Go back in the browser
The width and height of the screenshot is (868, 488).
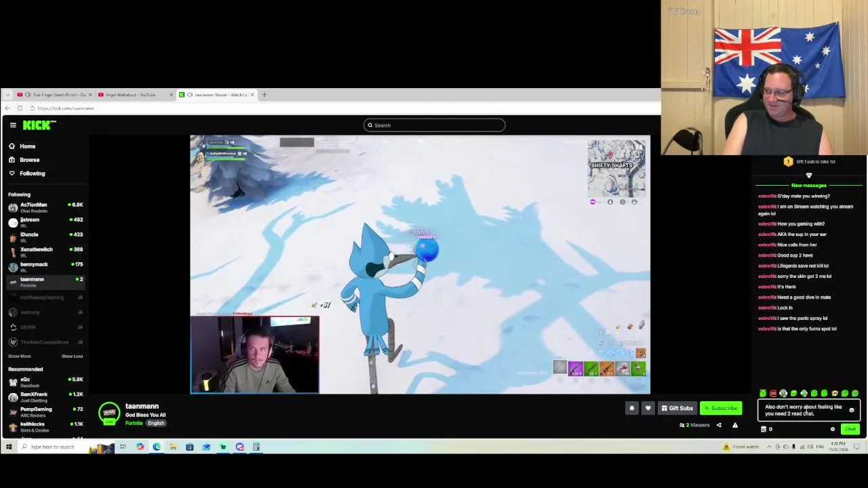tap(7, 108)
